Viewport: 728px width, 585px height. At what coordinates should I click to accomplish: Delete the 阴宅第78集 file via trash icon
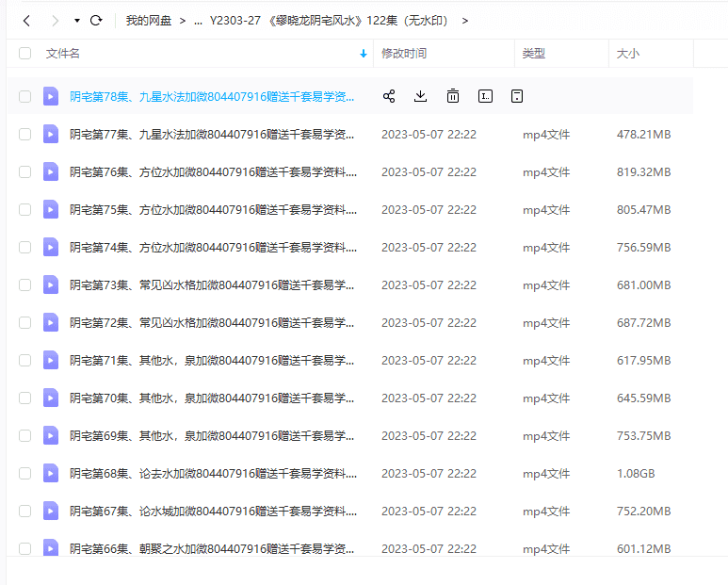tap(453, 96)
